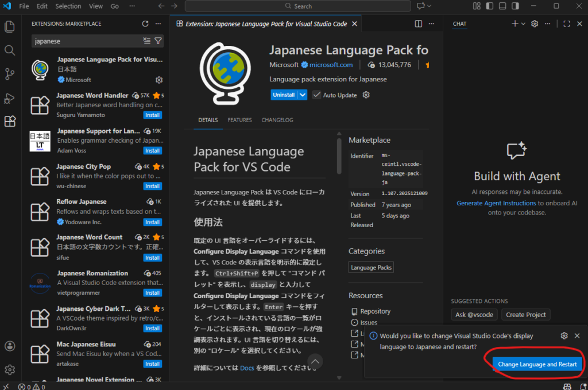Click the split editor right icon

[x=419, y=24]
